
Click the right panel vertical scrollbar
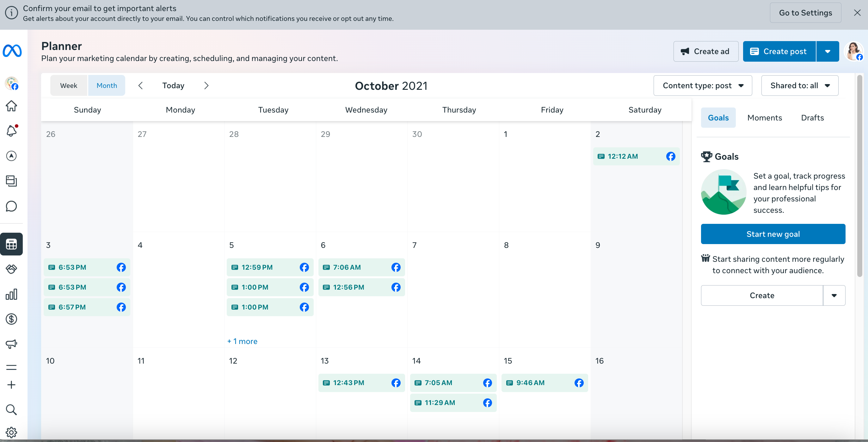[x=859, y=175]
